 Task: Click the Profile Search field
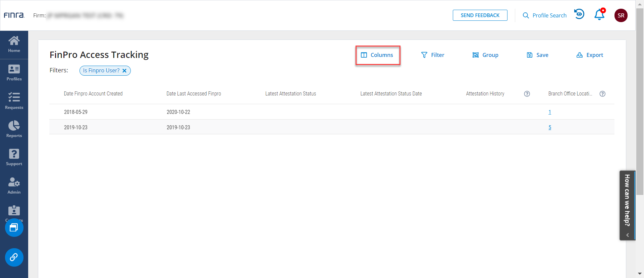545,15
